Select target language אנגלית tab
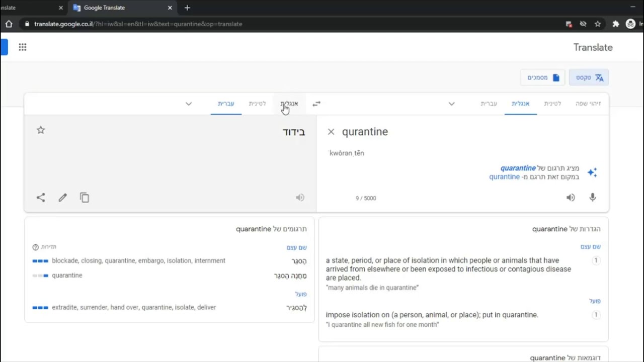Screen dimensions: 644x362 289,104
